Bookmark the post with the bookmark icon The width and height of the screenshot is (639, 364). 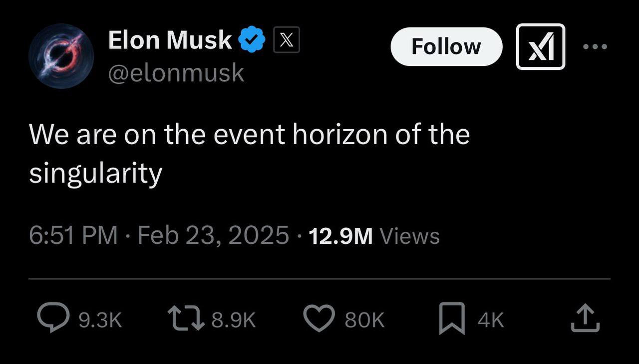(x=452, y=319)
